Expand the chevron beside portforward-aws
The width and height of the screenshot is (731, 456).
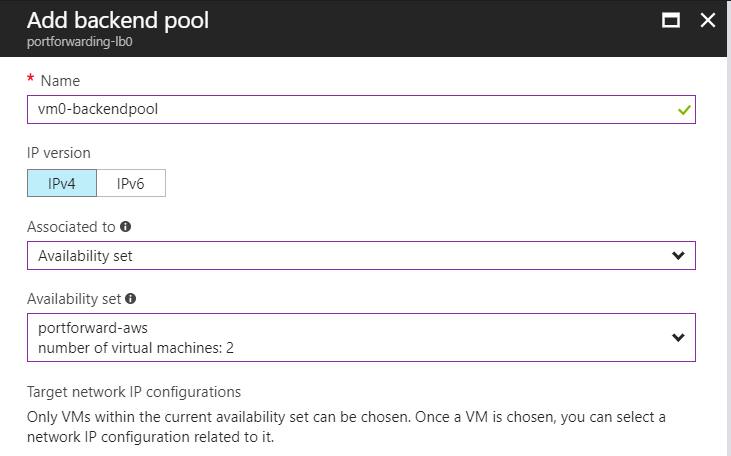(x=678, y=337)
